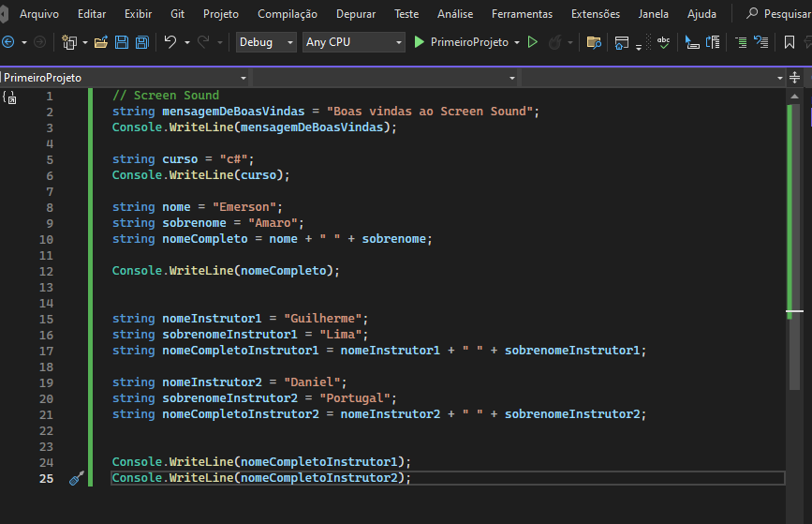The height and width of the screenshot is (524, 812).
Task: Open the Ferramentas menu
Action: click(x=522, y=14)
